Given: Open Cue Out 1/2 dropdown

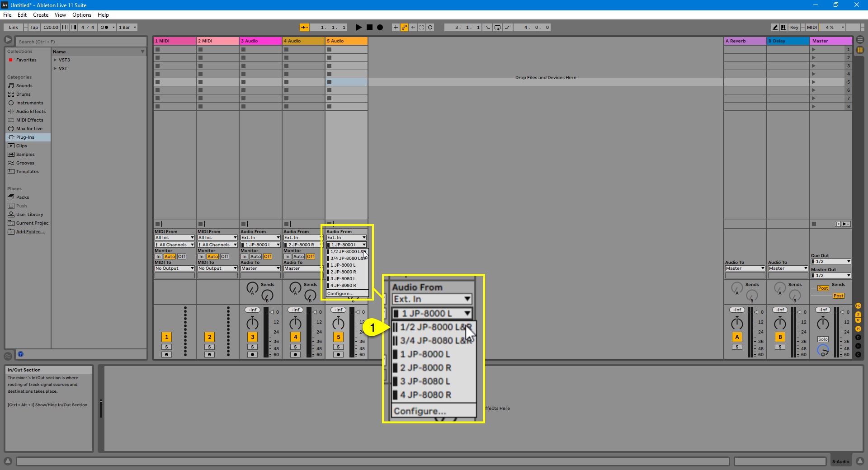Looking at the screenshot, I should tap(831, 262).
